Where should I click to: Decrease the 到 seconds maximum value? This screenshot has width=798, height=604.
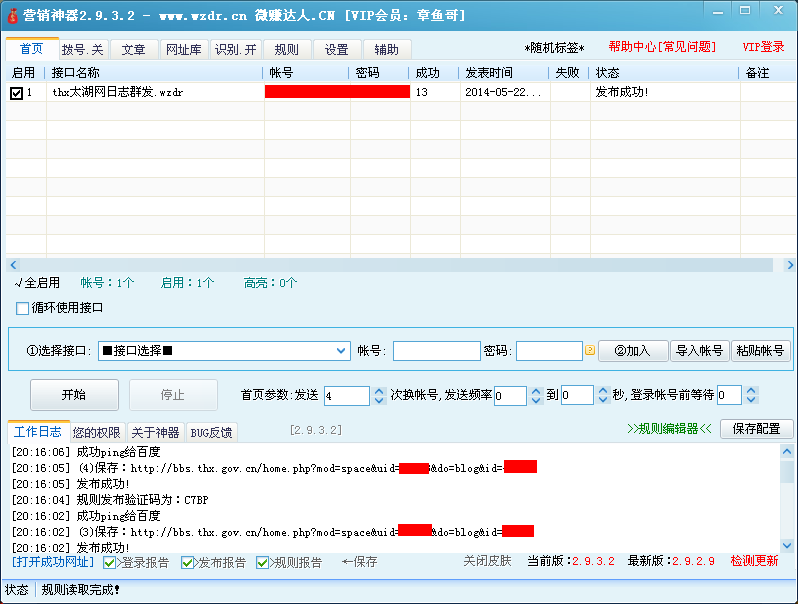(x=603, y=400)
